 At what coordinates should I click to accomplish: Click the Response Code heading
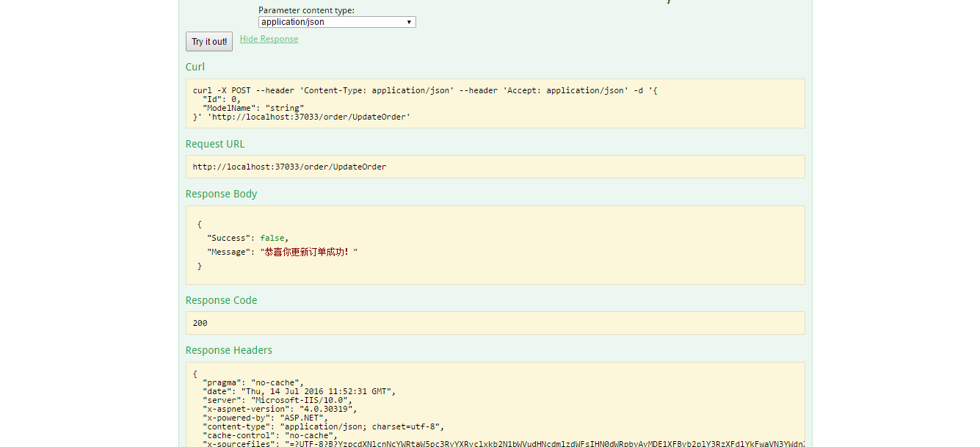pyautogui.click(x=221, y=300)
